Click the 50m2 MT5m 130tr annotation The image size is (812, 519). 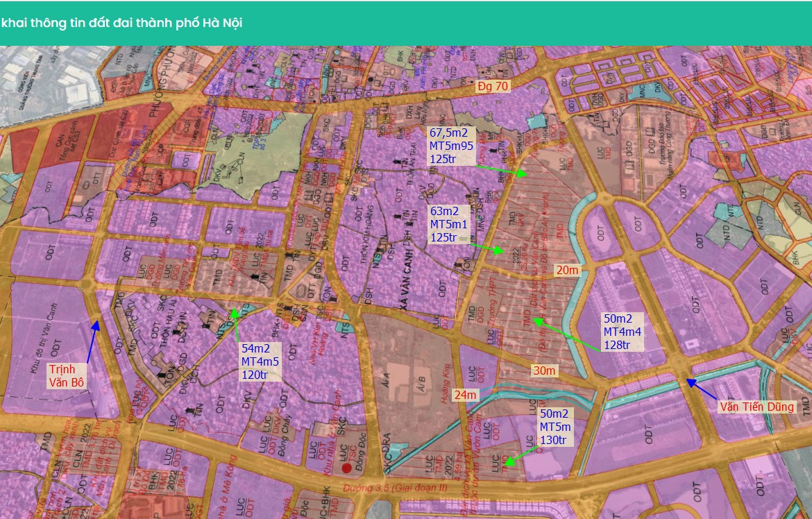pos(555,427)
